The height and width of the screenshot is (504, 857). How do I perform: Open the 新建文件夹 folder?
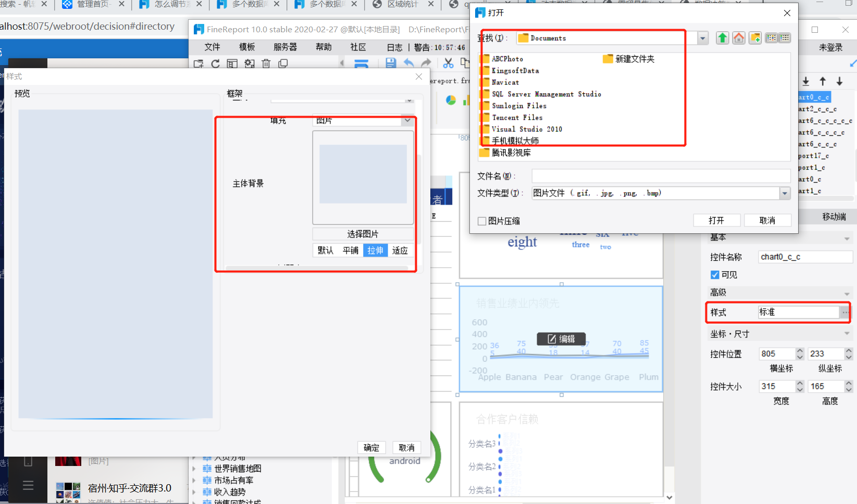(629, 59)
